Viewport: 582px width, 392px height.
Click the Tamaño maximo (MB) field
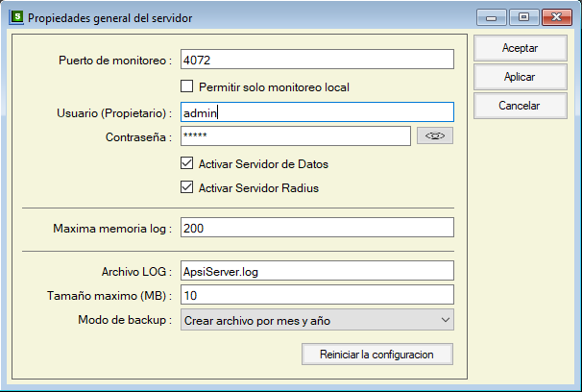(x=316, y=295)
